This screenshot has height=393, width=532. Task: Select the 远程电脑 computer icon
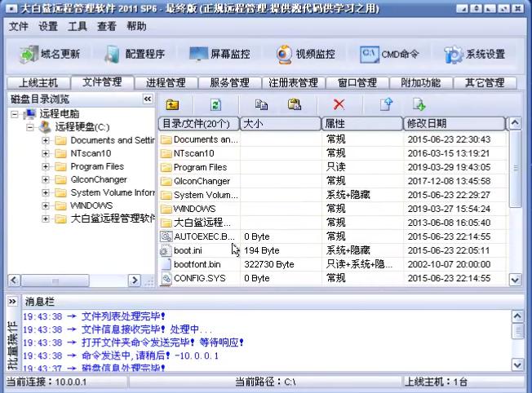tap(29, 114)
